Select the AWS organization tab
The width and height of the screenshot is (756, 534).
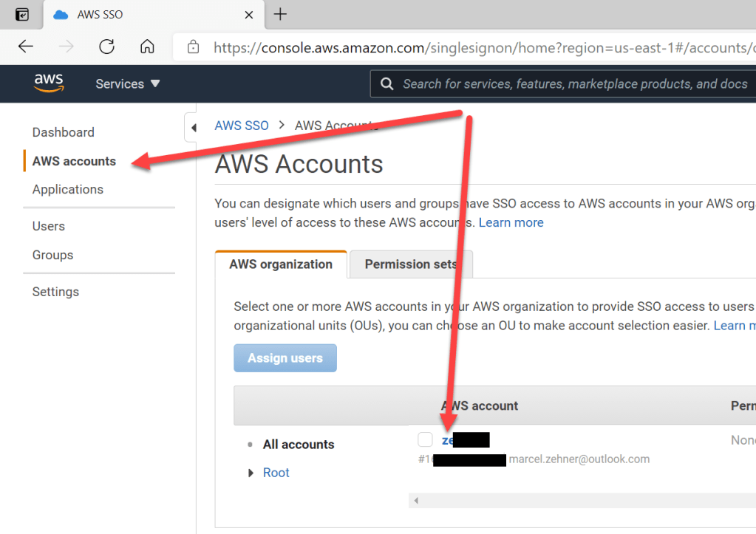coord(281,264)
